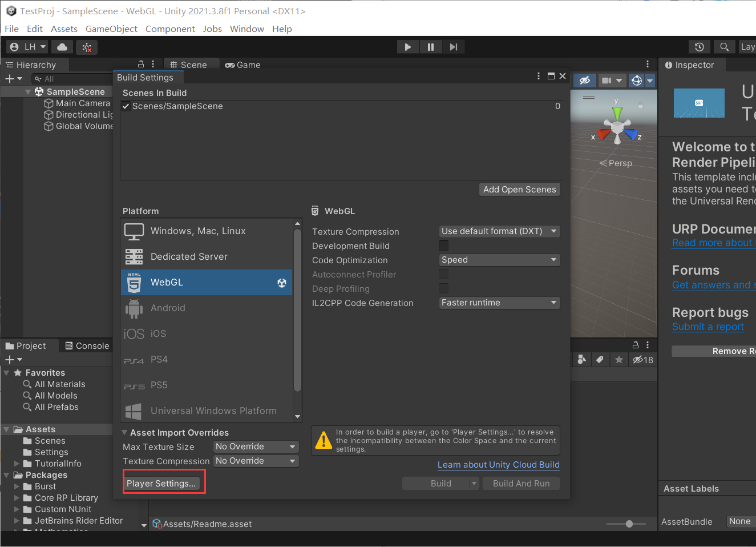Open the undo history icon
Viewport: 756px width, 547px height.
pos(700,47)
